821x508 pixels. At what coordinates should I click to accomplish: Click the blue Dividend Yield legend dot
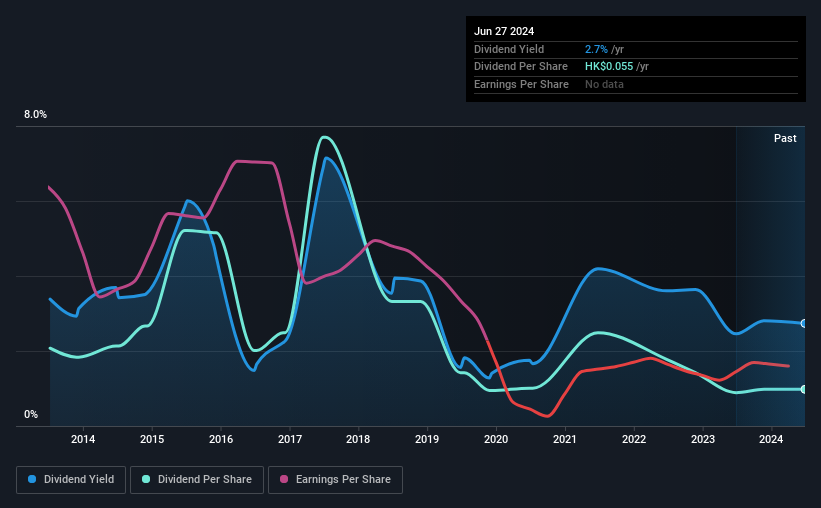pyautogui.click(x=32, y=479)
